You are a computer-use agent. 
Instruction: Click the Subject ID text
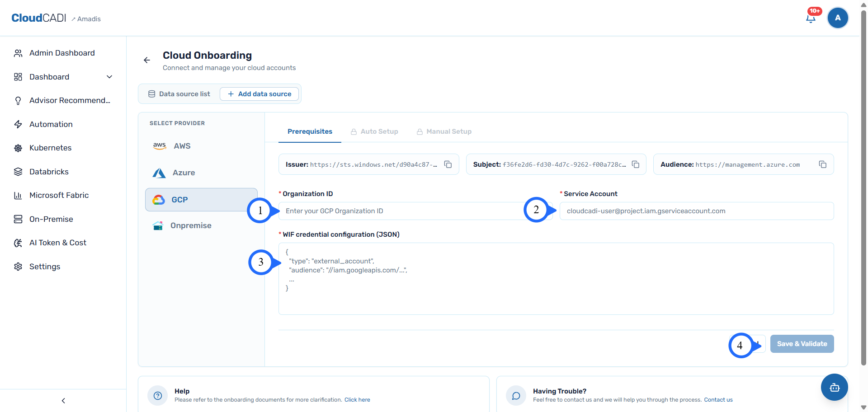[x=564, y=165]
